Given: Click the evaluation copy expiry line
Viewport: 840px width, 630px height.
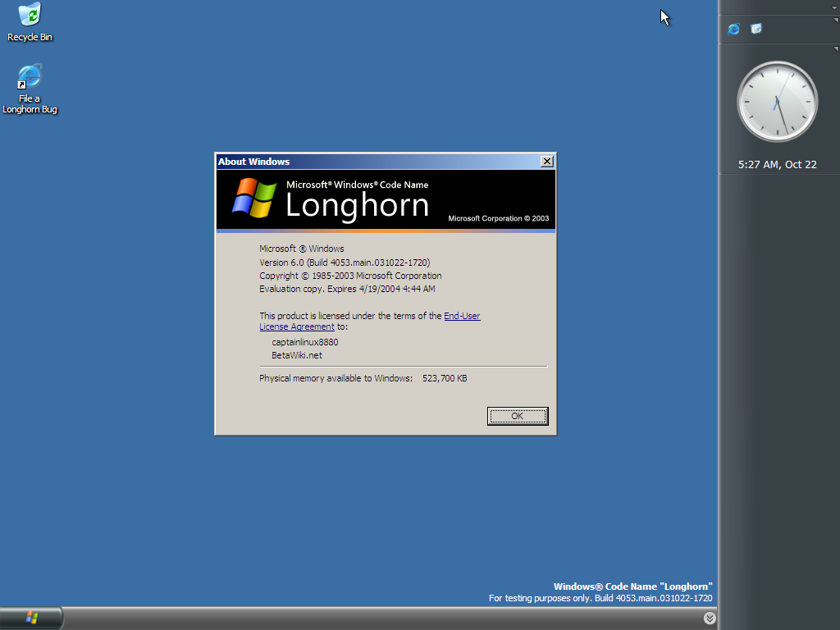Looking at the screenshot, I should pos(347,289).
